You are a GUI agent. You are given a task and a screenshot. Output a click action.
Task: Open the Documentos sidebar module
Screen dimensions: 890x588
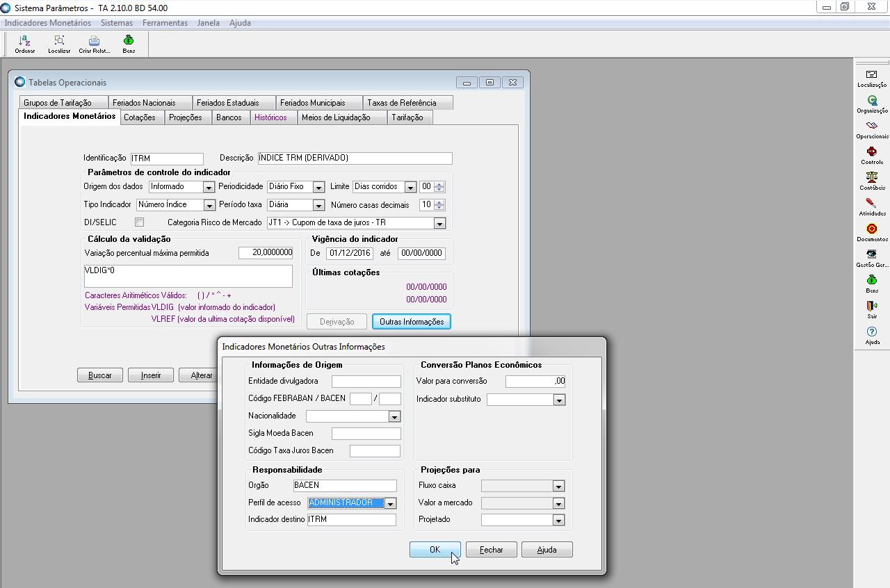[872, 233]
